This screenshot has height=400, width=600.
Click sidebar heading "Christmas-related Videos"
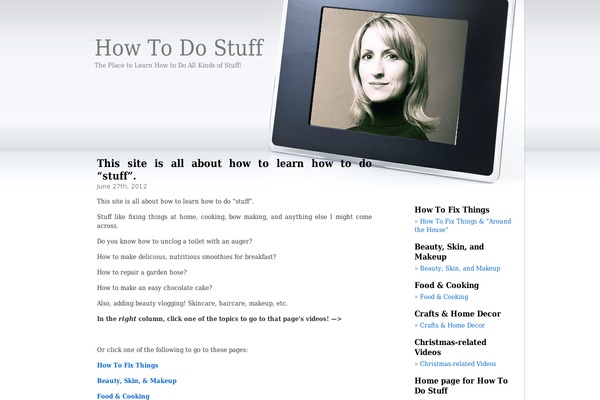point(450,347)
